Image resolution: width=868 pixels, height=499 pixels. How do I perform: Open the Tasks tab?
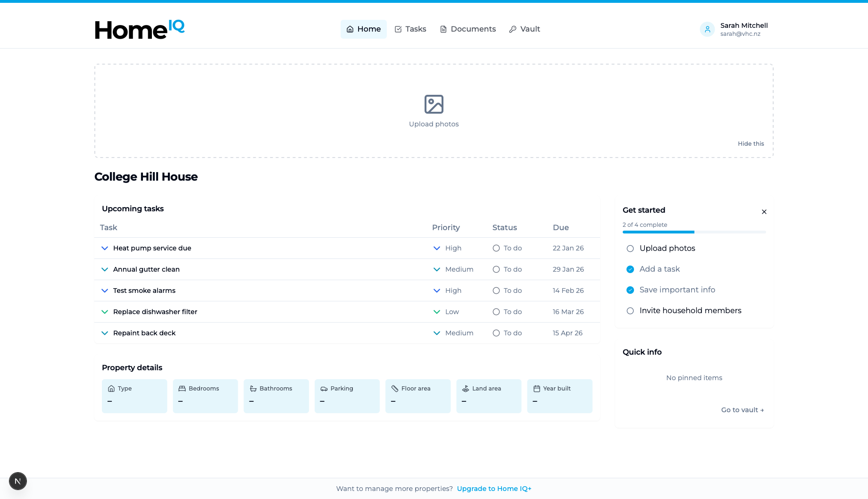[410, 29]
